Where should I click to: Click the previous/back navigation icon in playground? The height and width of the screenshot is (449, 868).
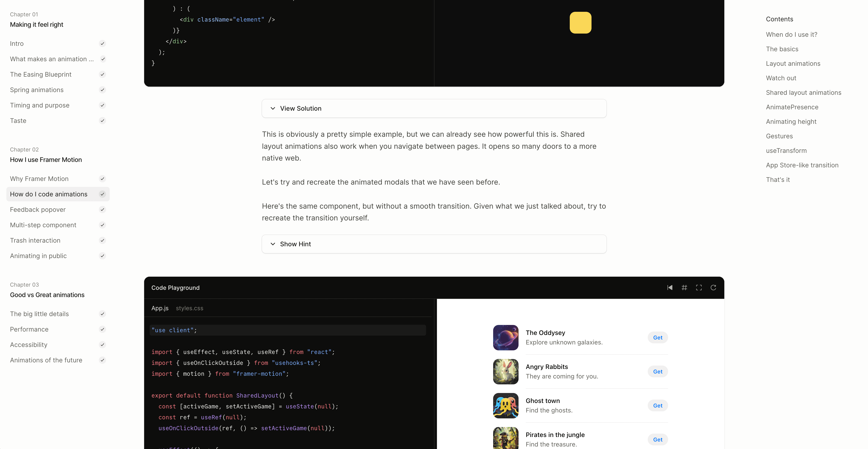tap(670, 288)
